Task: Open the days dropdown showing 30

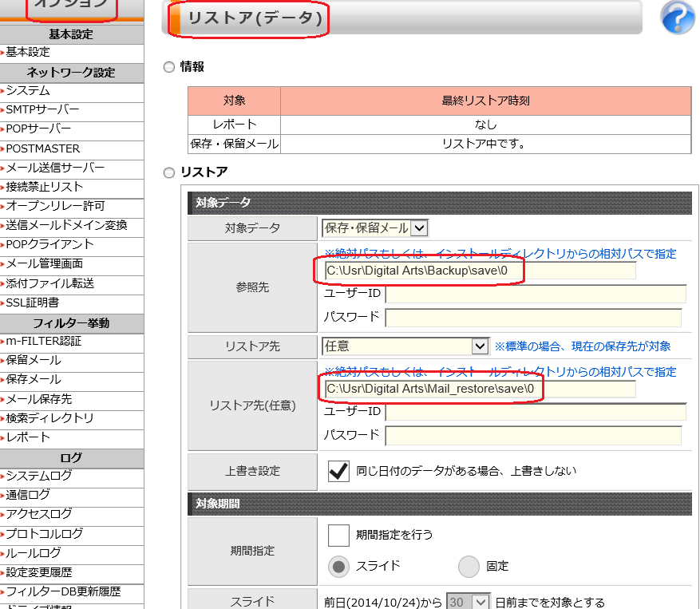Action: 469,602
